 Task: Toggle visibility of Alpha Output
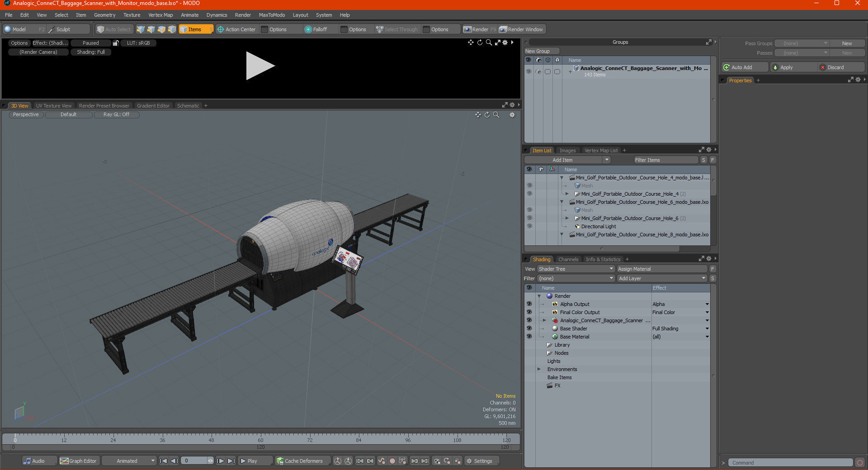(x=529, y=304)
